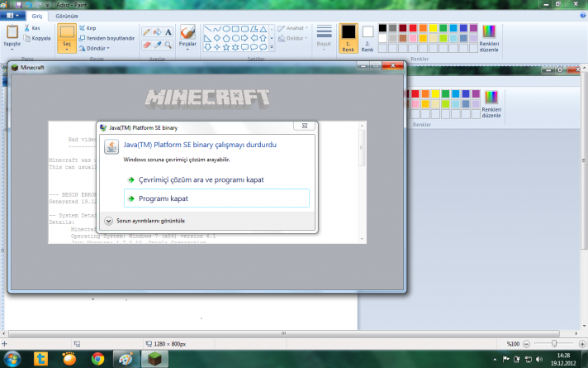Choose the Right arrow shape

point(245,38)
